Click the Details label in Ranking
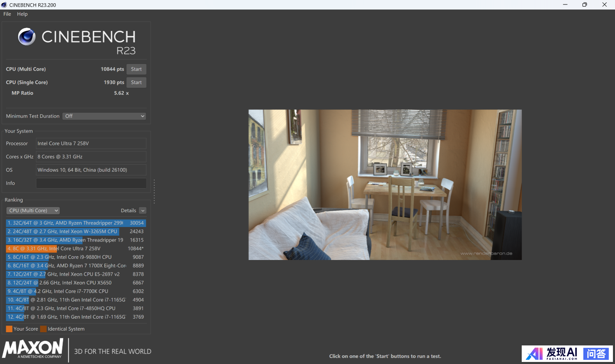This screenshot has width=615, height=364. (x=128, y=210)
